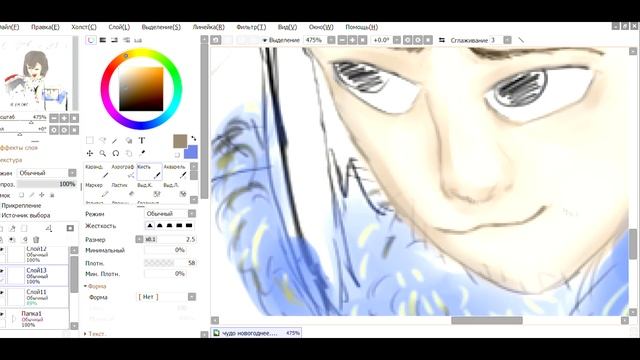Viewport: 640px width, 360px height.
Task: Choose the Каранд. pencil brush
Action: click(97, 172)
